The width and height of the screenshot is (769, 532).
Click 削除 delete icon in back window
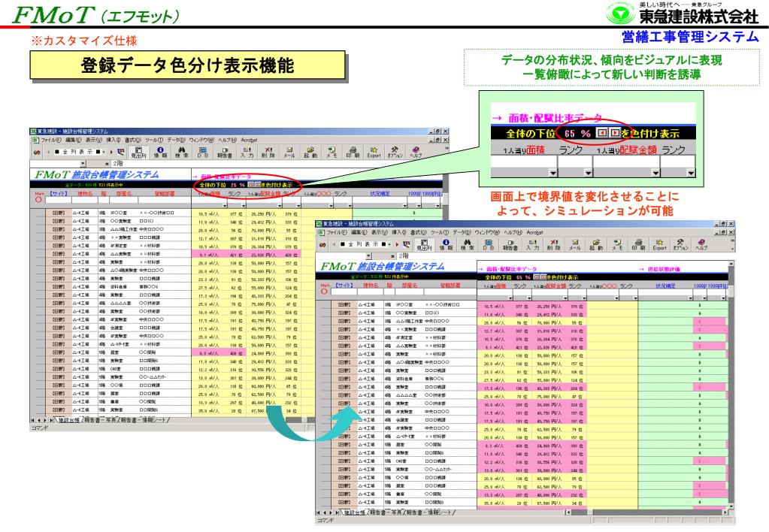click(268, 152)
